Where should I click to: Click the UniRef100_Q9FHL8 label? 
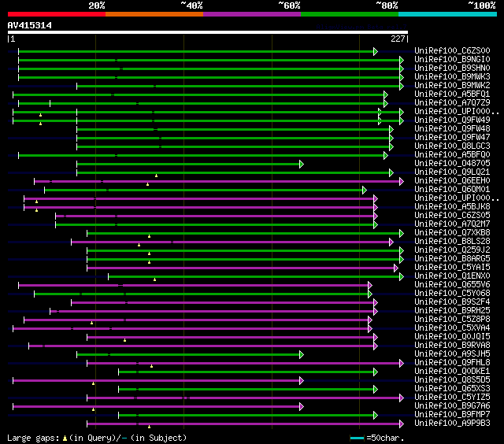click(x=452, y=363)
